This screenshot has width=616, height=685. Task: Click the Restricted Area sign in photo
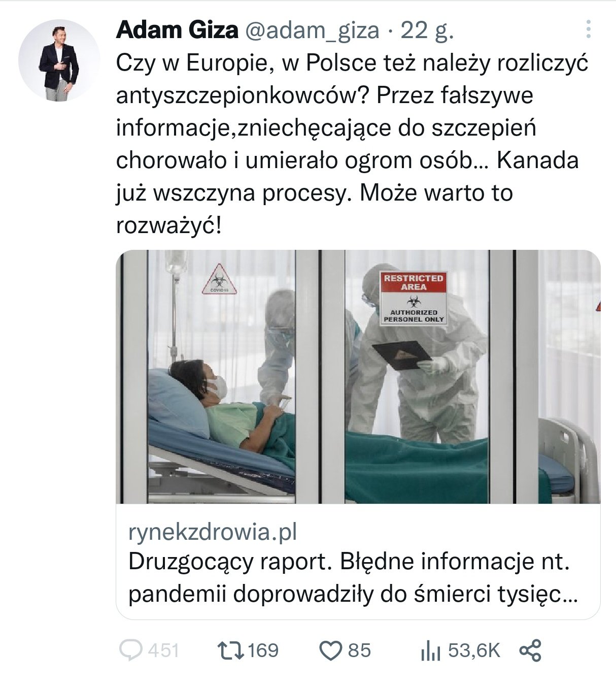[x=414, y=298]
